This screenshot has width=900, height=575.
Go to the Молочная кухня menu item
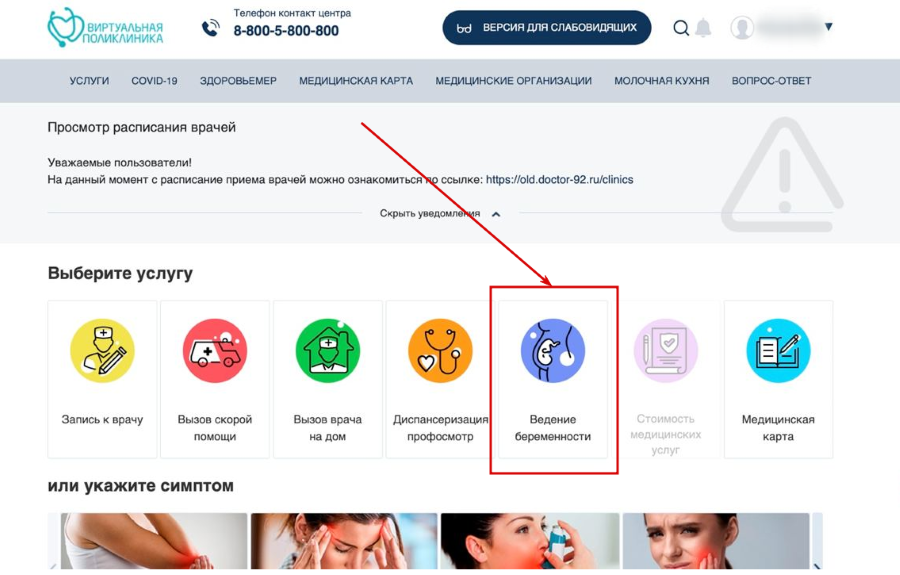pos(662,81)
